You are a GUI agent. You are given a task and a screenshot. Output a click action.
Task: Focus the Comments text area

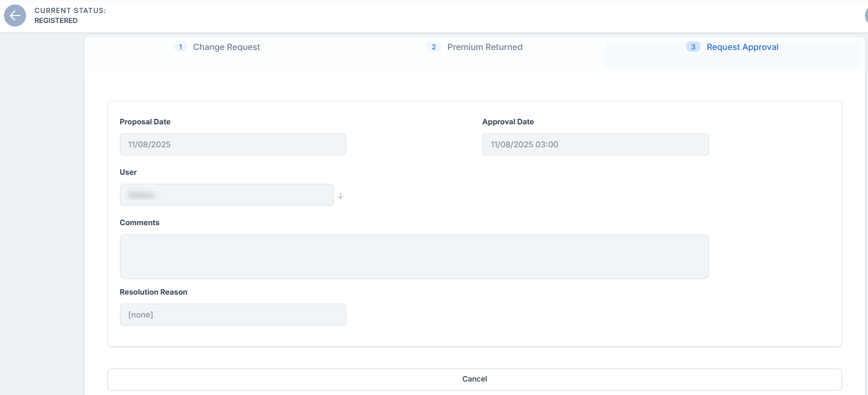tap(414, 257)
